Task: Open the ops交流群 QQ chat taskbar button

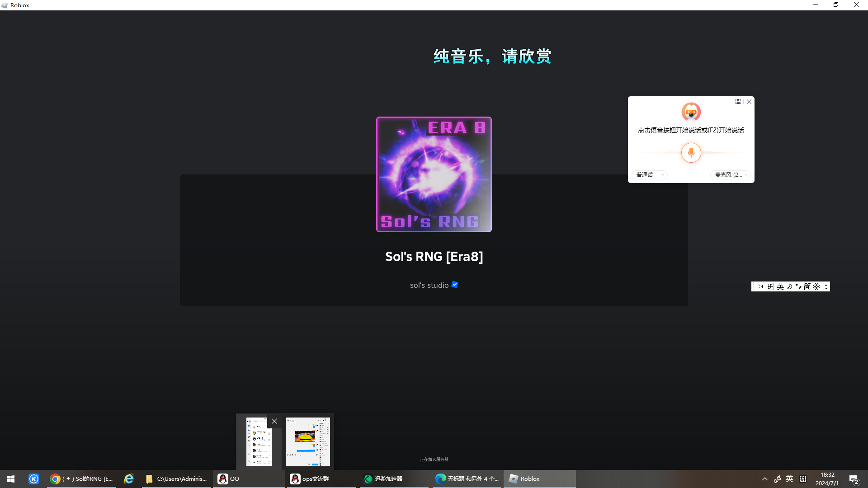Action: click(321, 479)
